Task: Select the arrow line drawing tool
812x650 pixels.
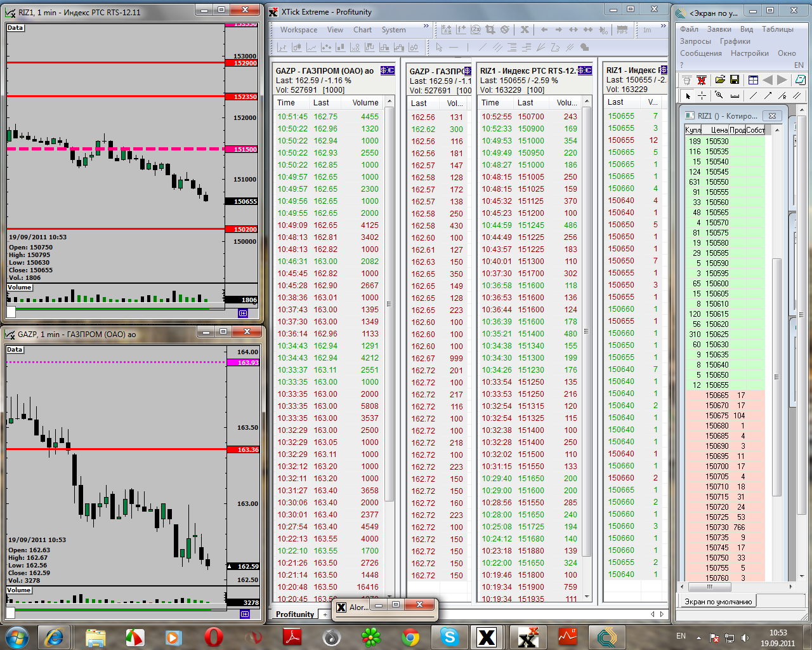Action: click(768, 96)
